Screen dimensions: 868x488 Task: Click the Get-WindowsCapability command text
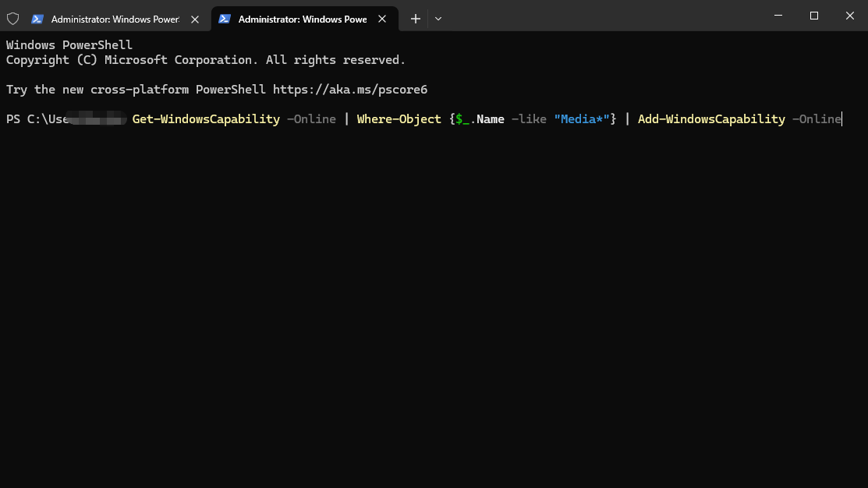206,119
